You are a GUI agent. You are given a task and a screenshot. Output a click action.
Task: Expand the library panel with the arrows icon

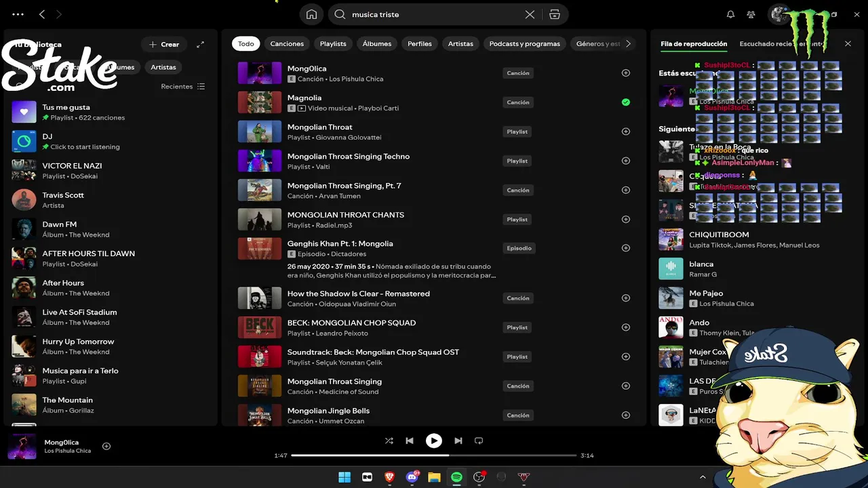tap(200, 44)
